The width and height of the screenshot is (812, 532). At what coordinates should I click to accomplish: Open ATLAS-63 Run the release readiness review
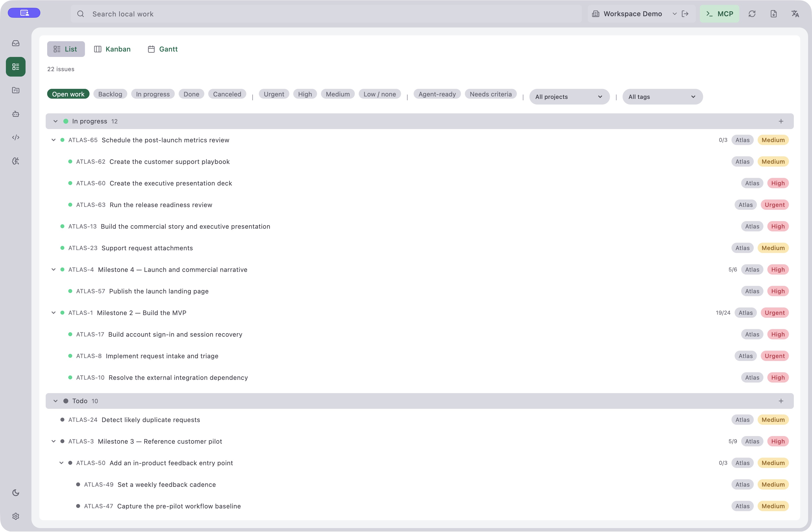pos(420,205)
